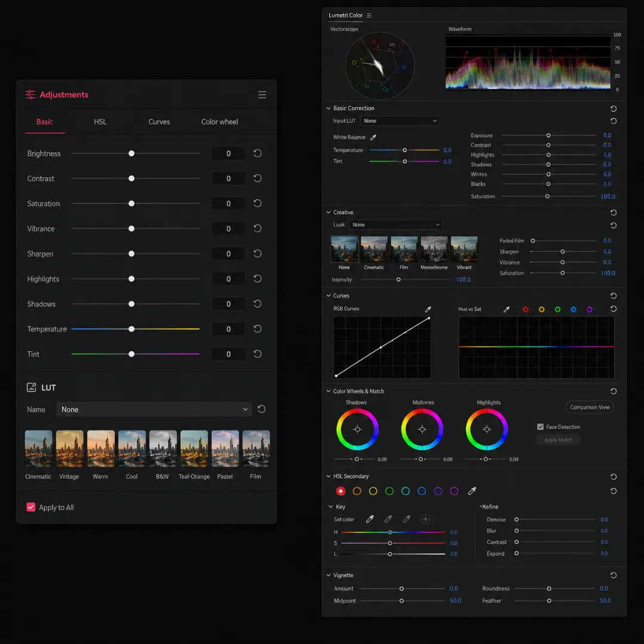Open the Input LUT dropdown
The height and width of the screenshot is (644, 644).
pos(400,120)
